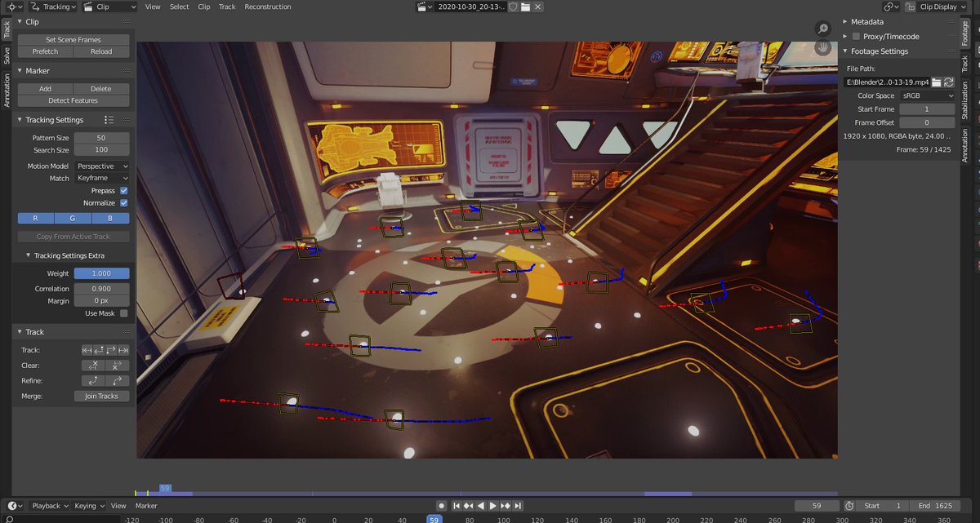
Task: Reload file path refresh icon
Action: [x=949, y=82]
